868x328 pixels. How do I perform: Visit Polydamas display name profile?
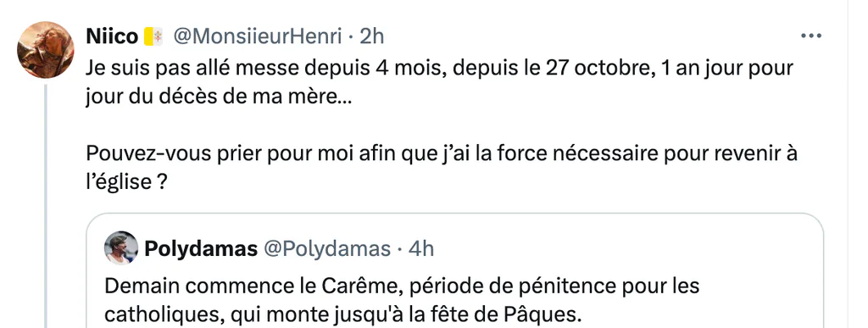coord(201,249)
